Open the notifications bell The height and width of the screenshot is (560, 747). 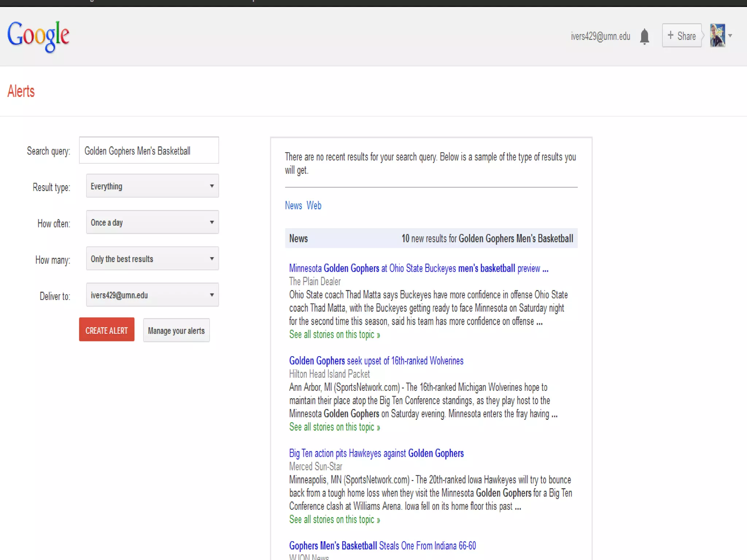point(645,36)
